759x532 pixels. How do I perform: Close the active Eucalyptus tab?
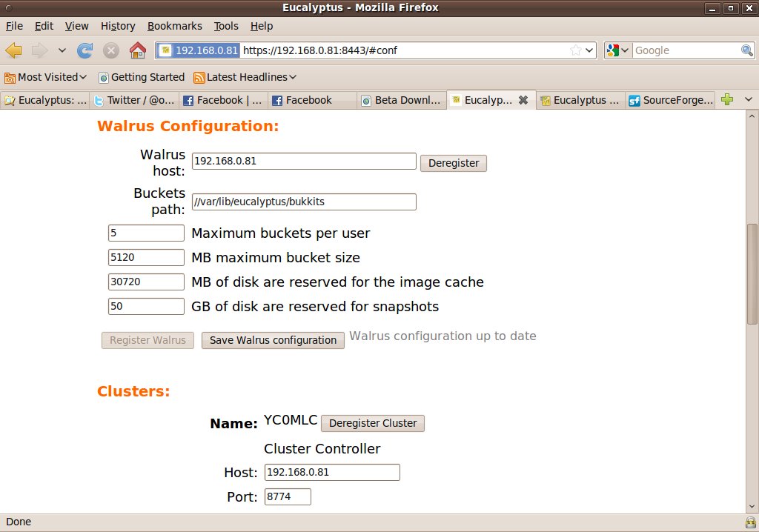[x=523, y=100]
